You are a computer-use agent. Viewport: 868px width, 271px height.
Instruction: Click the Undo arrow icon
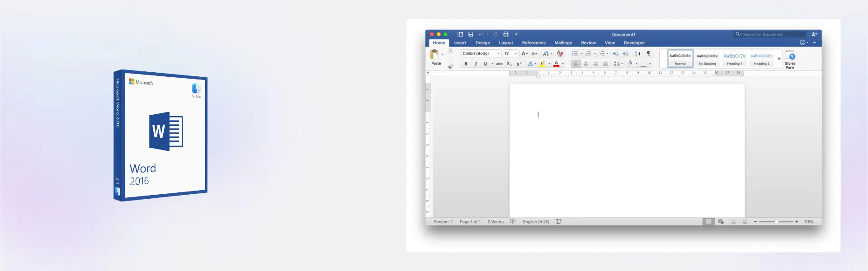[x=481, y=34]
